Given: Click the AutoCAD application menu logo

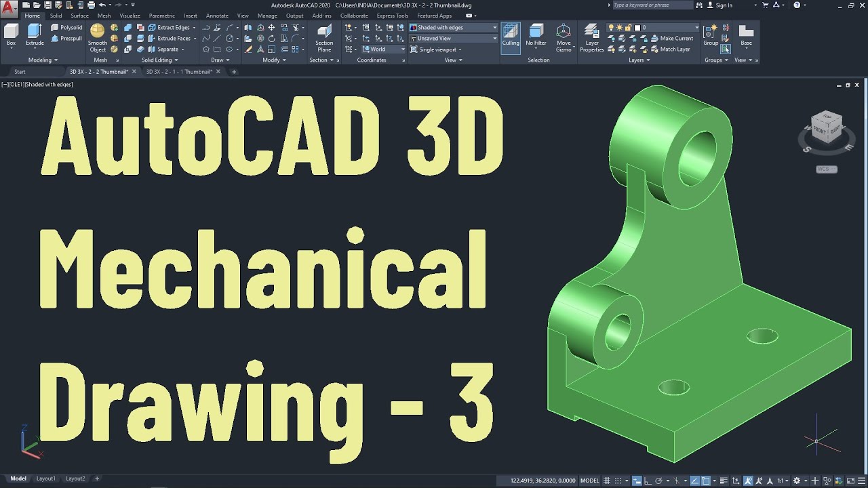Looking at the screenshot, I should pos(9,8).
